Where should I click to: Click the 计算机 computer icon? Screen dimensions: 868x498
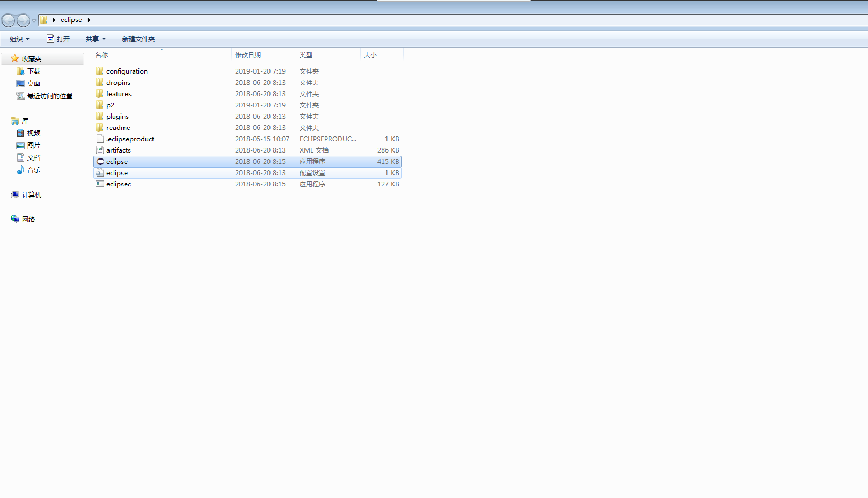pyautogui.click(x=15, y=194)
